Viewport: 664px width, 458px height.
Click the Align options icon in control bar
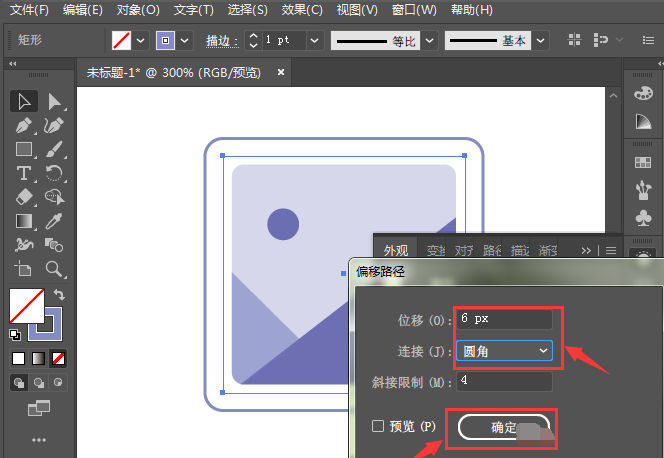pyautogui.click(x=574, y=40)
